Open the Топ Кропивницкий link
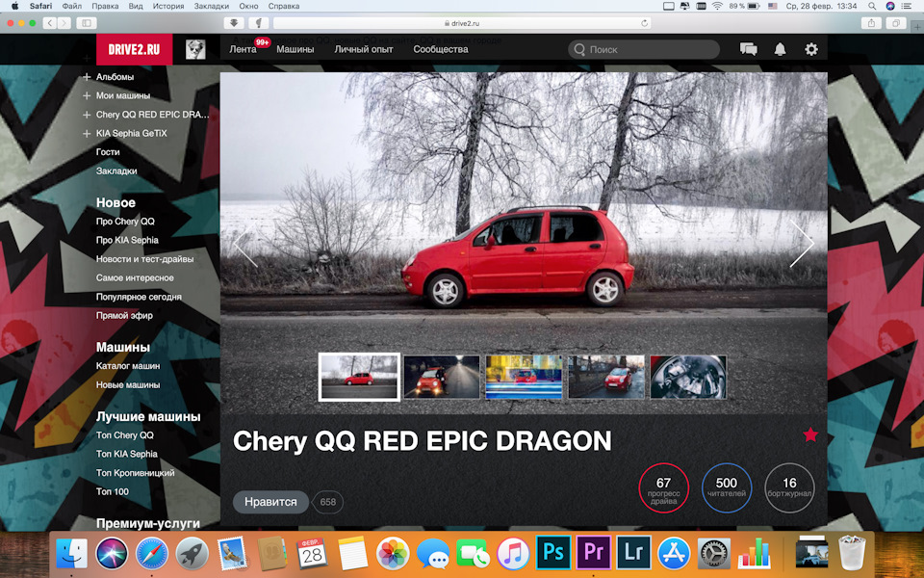The height and width of the screenshot is (578, 924). click(136, 472)
